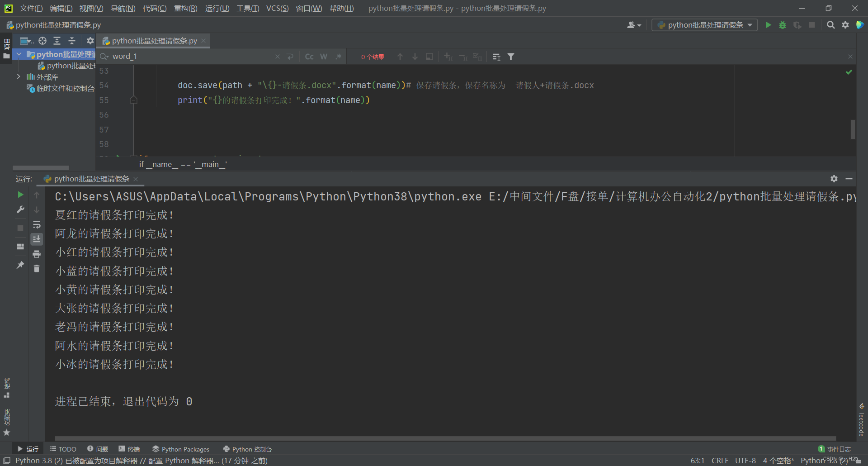Click the green inspection checkmark

(849, 72)
